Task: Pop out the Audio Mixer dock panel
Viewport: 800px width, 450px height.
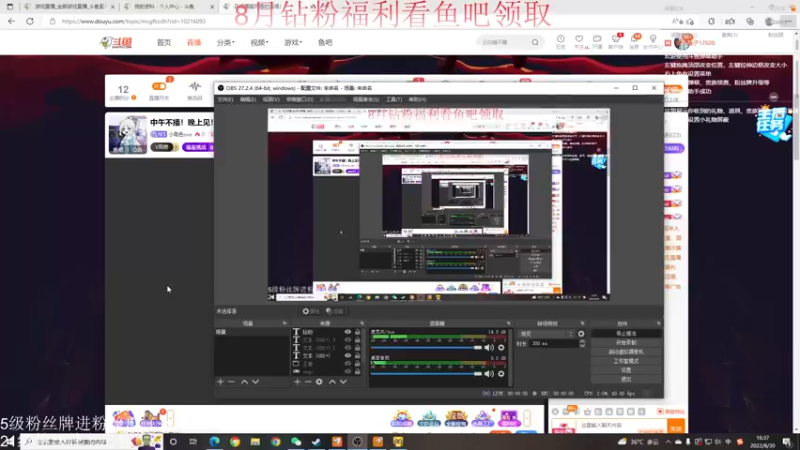Action: [x=509, y=323]
